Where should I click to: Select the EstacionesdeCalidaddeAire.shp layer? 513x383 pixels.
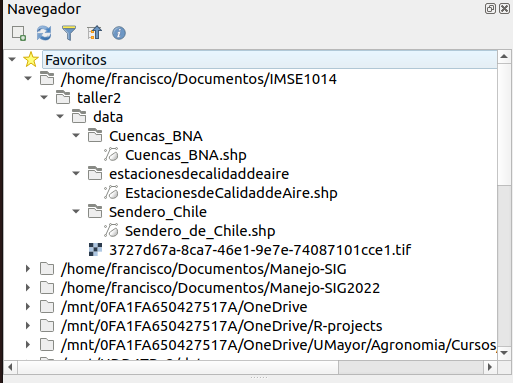click(231, 193)
